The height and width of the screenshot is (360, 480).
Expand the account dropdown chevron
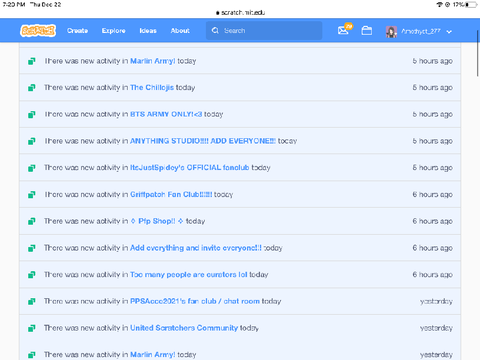point(449,32)
